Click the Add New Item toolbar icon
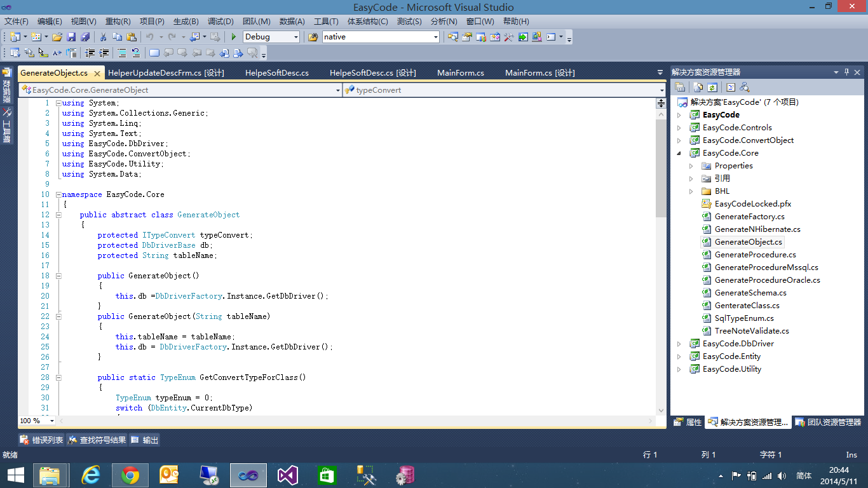The image size is (868, 488). click(36, 37)
